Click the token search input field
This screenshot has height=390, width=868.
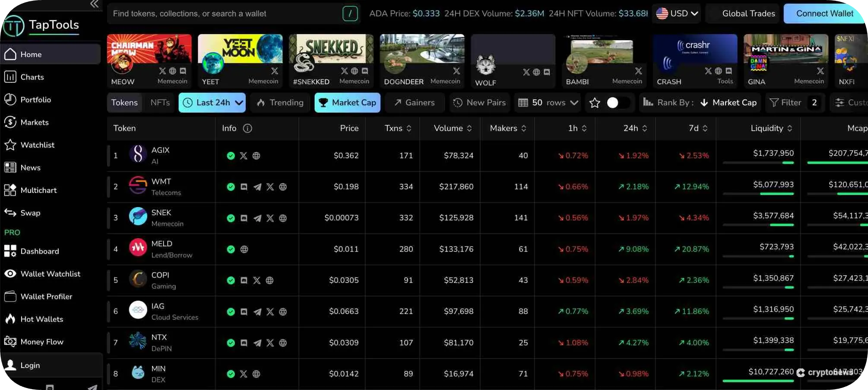point(225,13)
